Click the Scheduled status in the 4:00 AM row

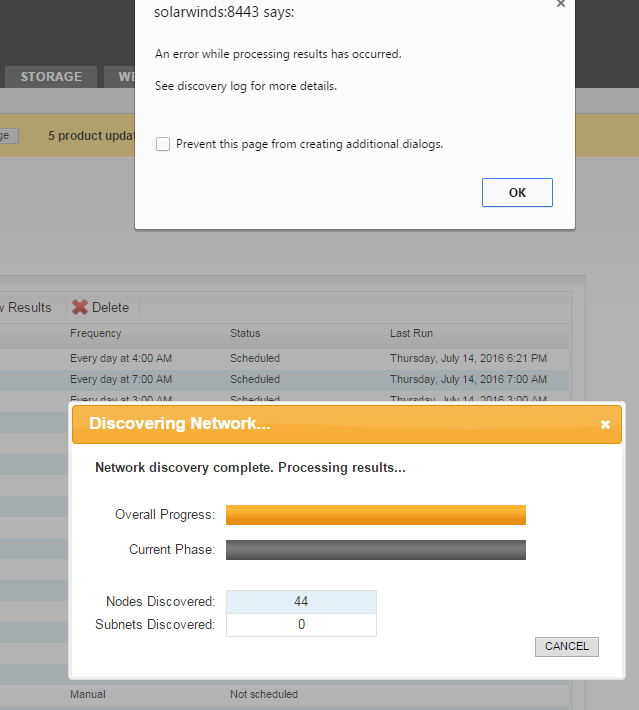[255, 358]
